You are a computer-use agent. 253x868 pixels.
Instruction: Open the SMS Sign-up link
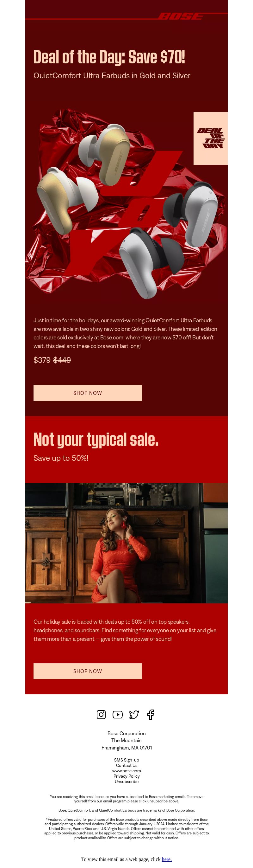point(126,760)
